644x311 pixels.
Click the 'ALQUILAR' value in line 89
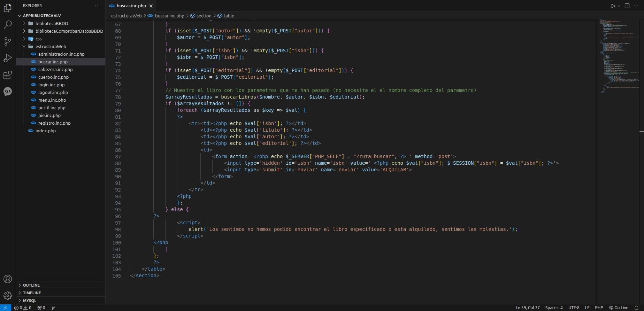[396, 170]
